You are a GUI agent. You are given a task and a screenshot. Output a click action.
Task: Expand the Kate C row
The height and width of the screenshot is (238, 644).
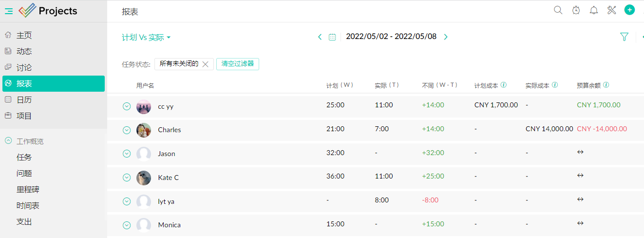[x=127, y=178]
